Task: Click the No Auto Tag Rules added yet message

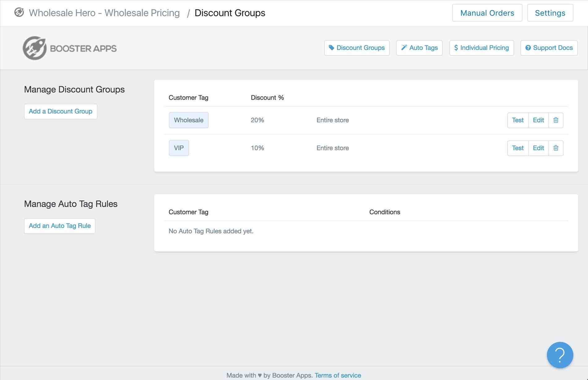Action: click(211, 231)
